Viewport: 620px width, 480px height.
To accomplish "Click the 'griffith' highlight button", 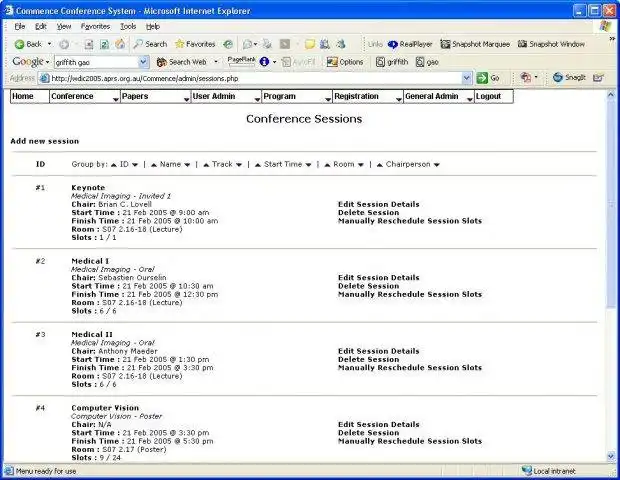I will [x=391, y=62].
